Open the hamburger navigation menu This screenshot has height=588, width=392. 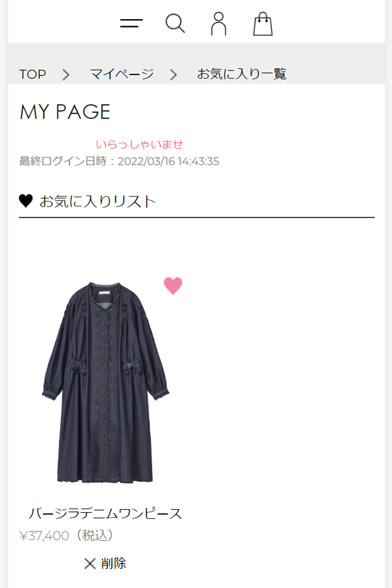(x=131, y=23)
